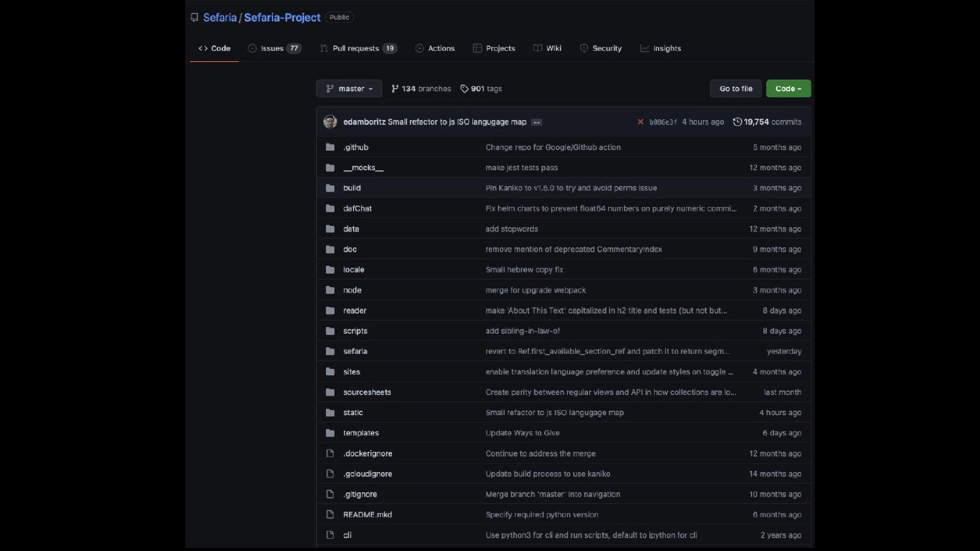Click edamboritz avatar image
Screen dimensions: 980x551
[x=330, y=122]
